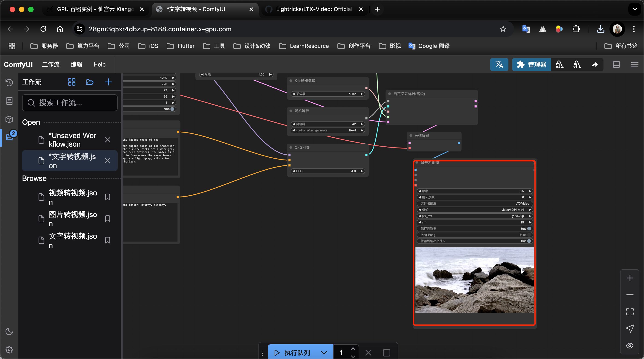Toggle 保存元数据 true switch
This screenshot has height=359, width=644.
tap(529, 229)
